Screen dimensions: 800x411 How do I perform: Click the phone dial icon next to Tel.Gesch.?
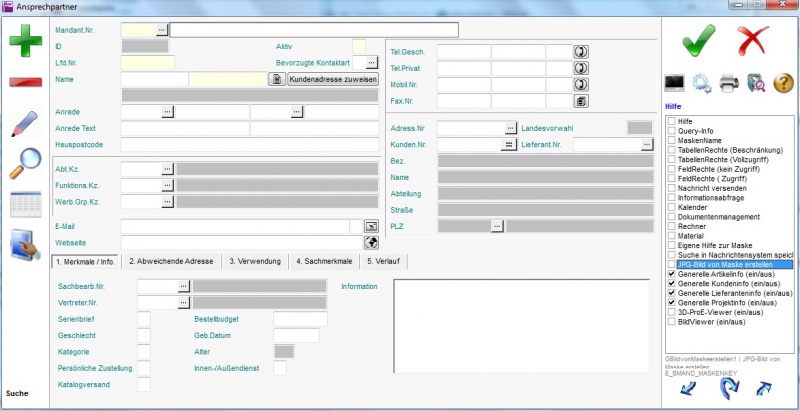tap(580, 51)
